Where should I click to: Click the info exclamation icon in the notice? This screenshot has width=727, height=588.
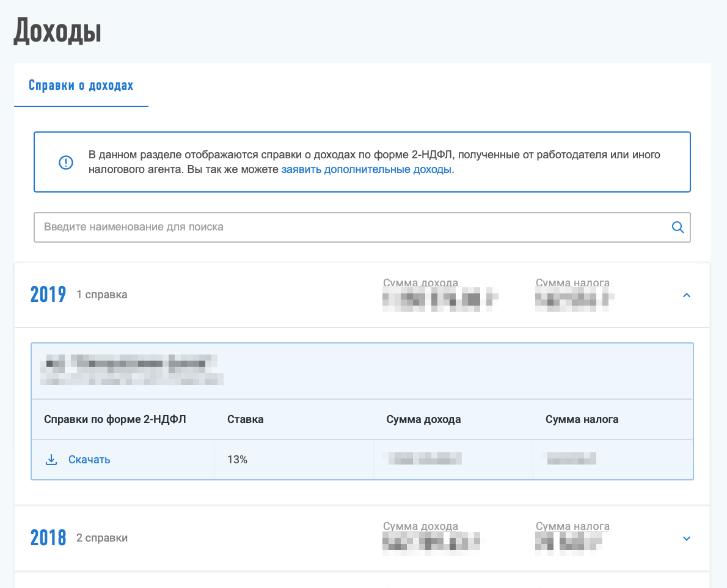pyautogui.click(x=66, y=163)
